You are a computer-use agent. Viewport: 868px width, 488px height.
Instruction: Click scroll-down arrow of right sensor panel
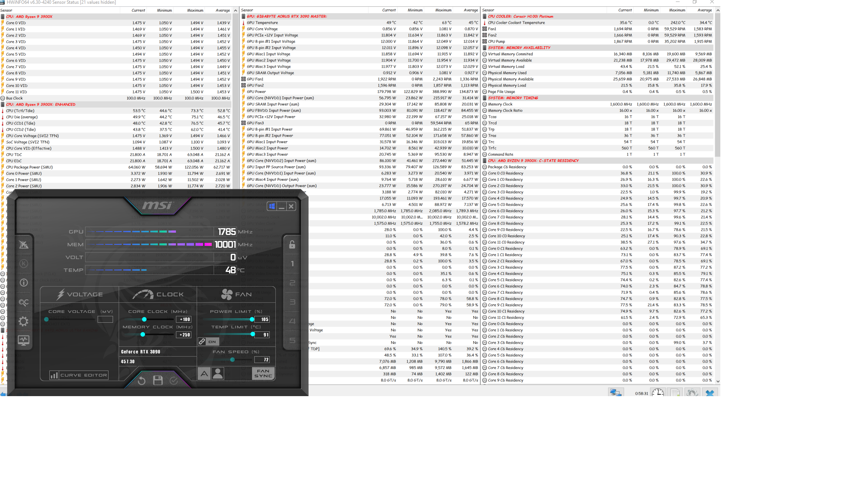point(718,381)
